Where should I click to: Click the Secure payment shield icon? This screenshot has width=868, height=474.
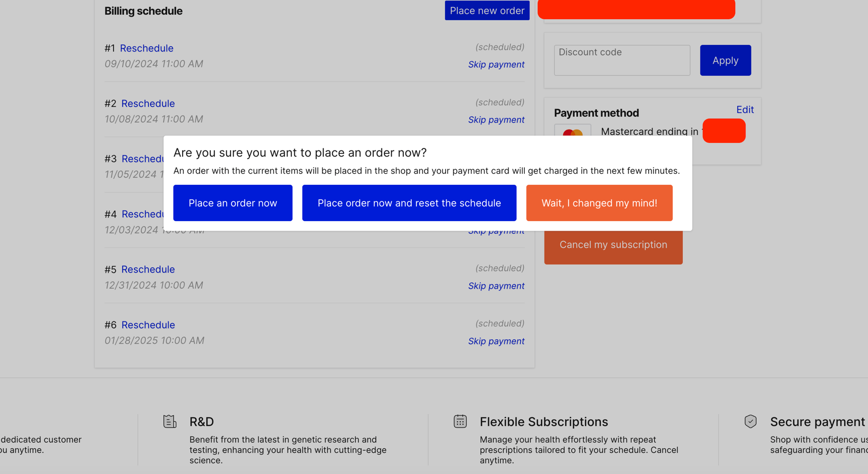coord(750,421)
